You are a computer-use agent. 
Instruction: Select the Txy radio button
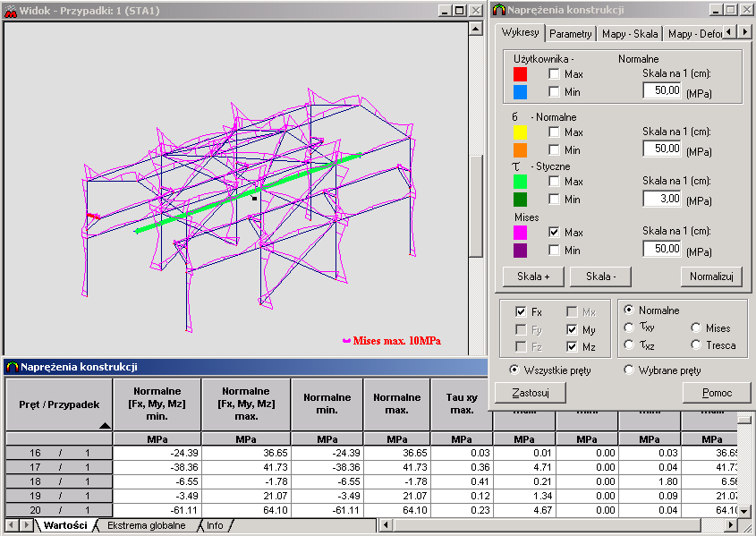(629, 328)
